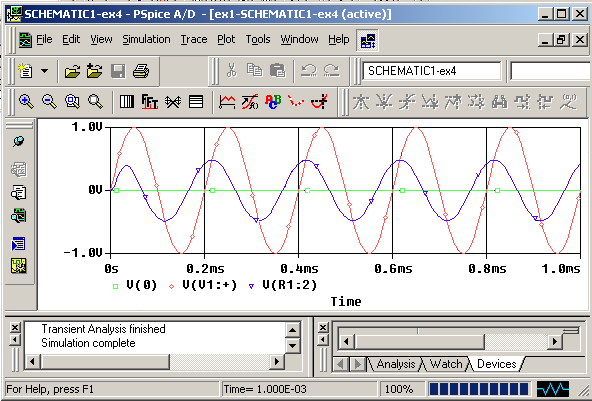Click the Open file folder icon
Image resolution: width=592 pixels, height=401 pixels.
pyautogui.click(x=72, y=71)
